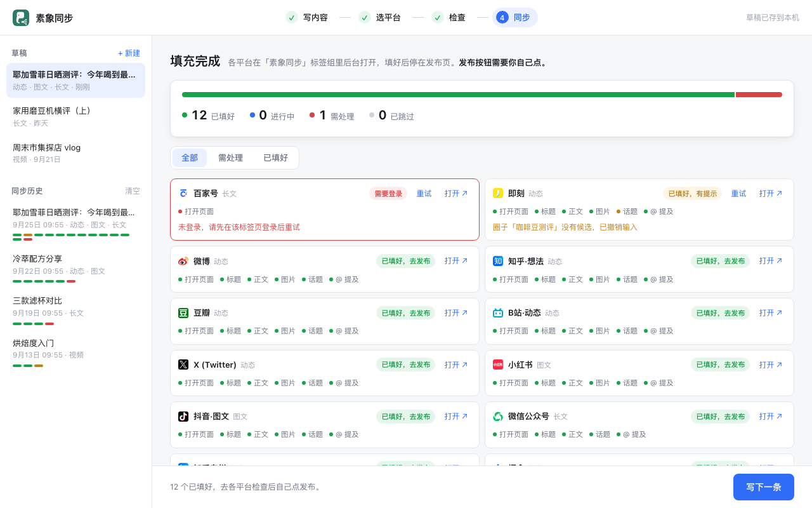
Task: Click 已填好，有提示 badge on 即刻
Action: pos(693,194)
